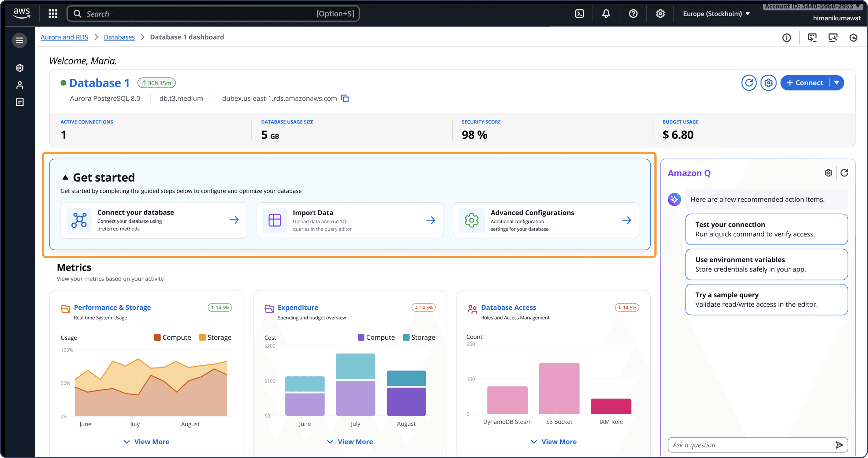Open the AWS CloudShell terminal icon

579,14
